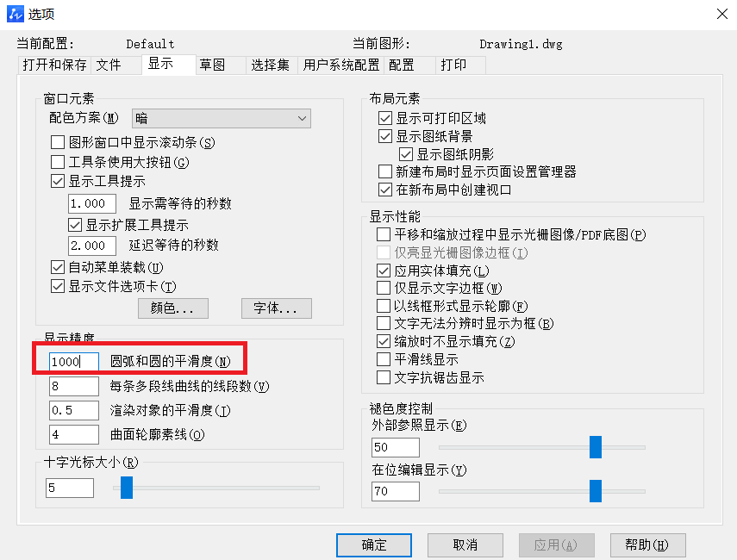Click the 圆弧和圆的平滑度 input field
737x560 pixels.
74,361
